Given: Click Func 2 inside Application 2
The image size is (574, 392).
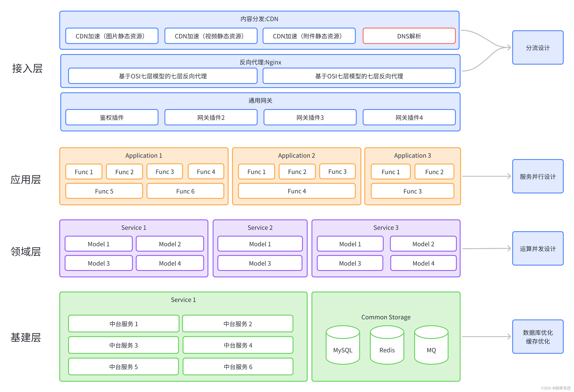Looking at the screenshot, I should 297,172.
